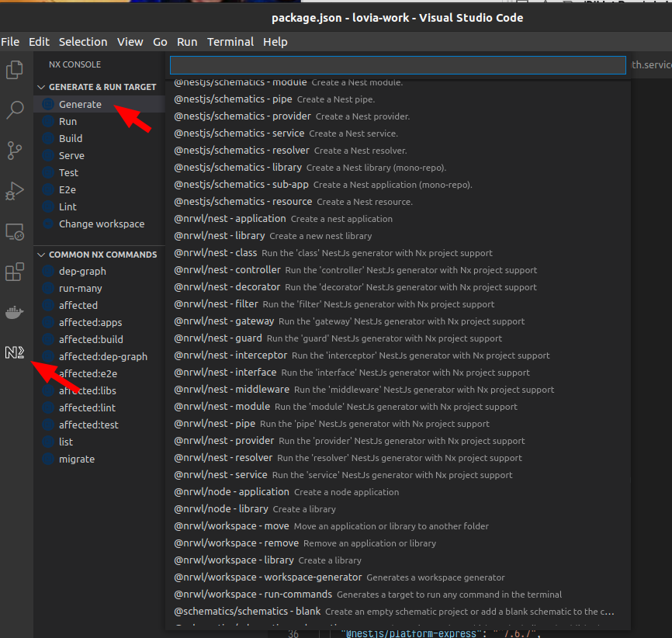672x638 pixels.
Task: Run the affected:e2e command
Action: pos(88,373)
